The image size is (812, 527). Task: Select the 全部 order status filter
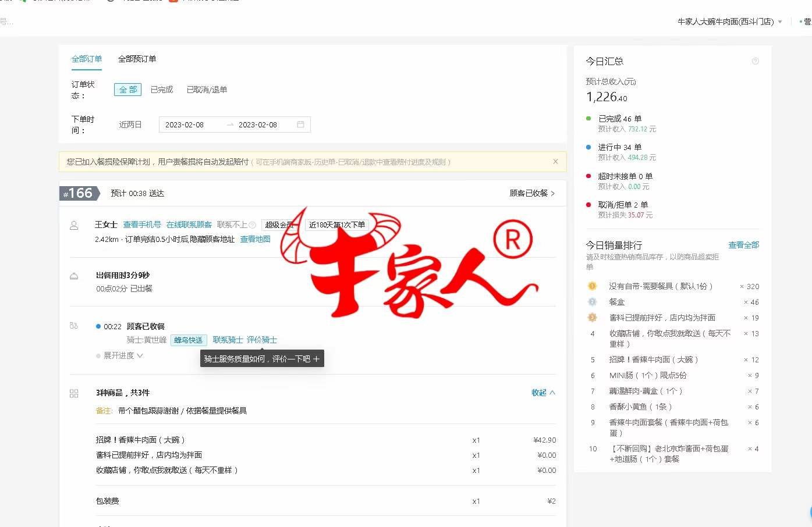pos(128,90)
